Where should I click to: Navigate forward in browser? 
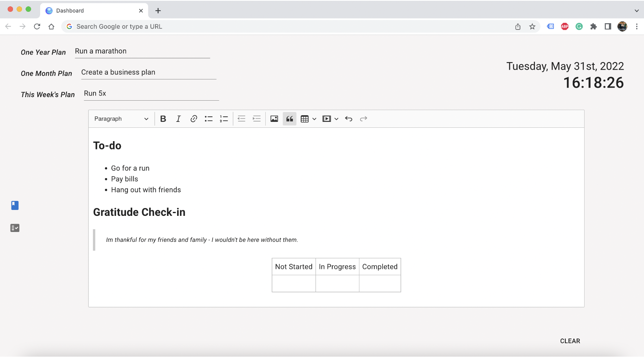pos(22,26)
